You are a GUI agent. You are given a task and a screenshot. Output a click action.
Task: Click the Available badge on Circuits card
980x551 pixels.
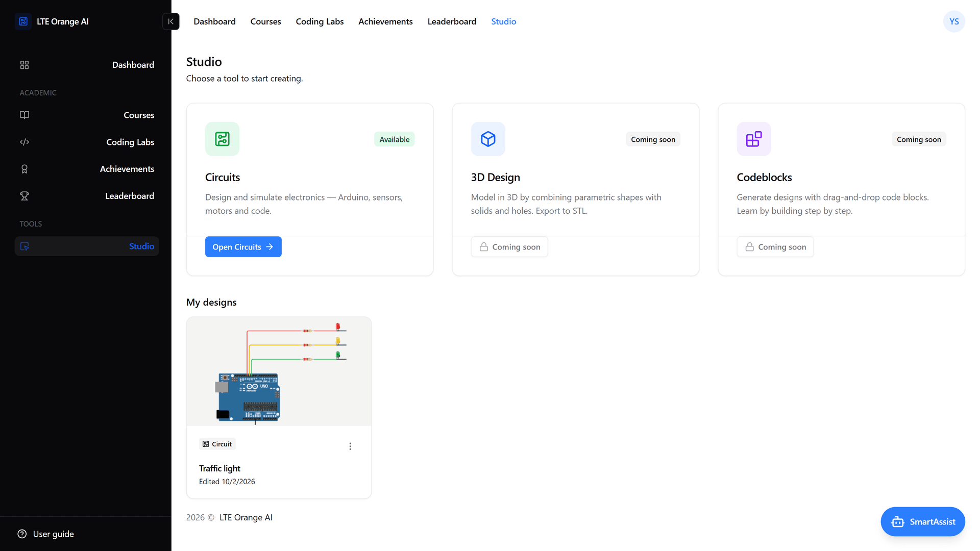395,139
